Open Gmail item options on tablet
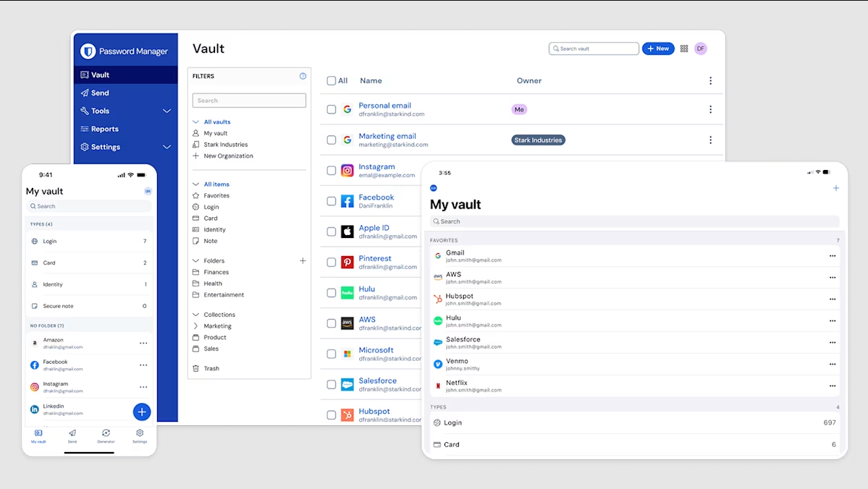The width and height of the screenshot is (868, 489). [x=833, y=256]
